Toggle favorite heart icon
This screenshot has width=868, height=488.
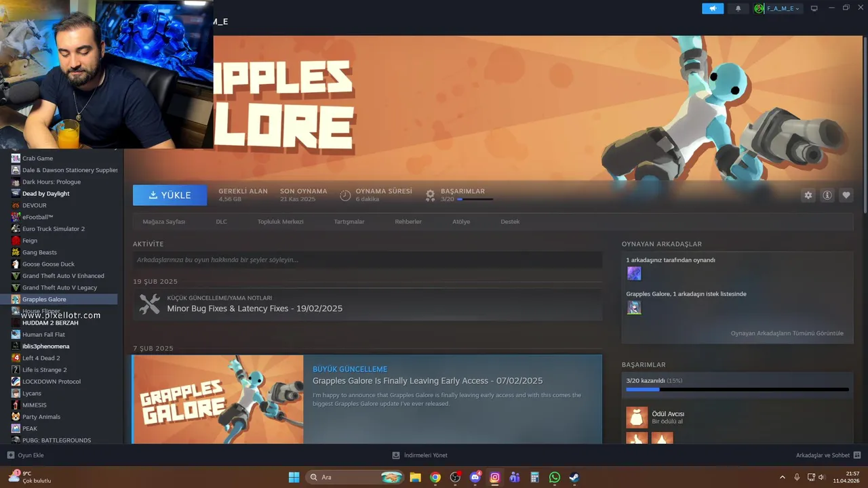click(846, 195)
